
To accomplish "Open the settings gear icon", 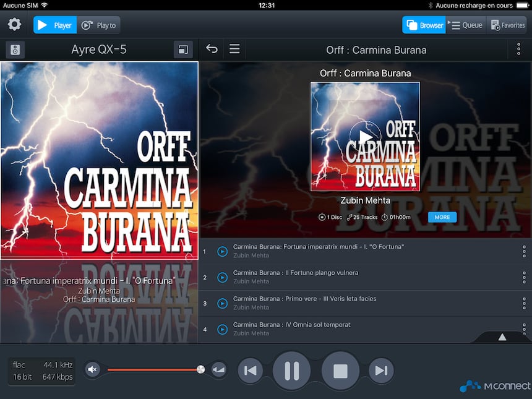I will [14, 24].
